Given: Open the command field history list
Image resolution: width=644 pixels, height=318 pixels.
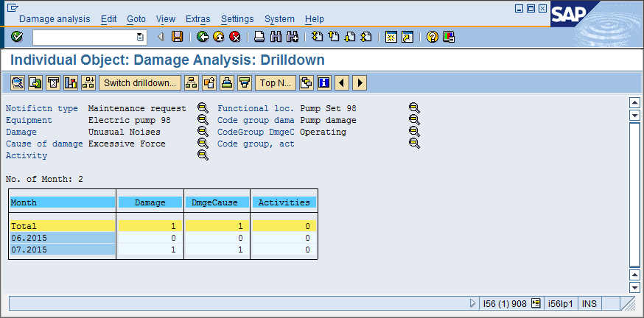Looking at the screenshot, I should tap(140, 38).
